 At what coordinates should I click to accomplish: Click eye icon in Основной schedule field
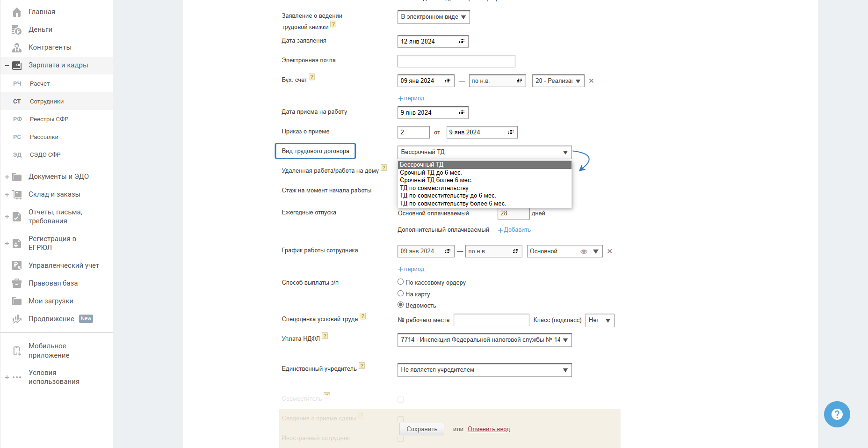[x=584, y=251]
